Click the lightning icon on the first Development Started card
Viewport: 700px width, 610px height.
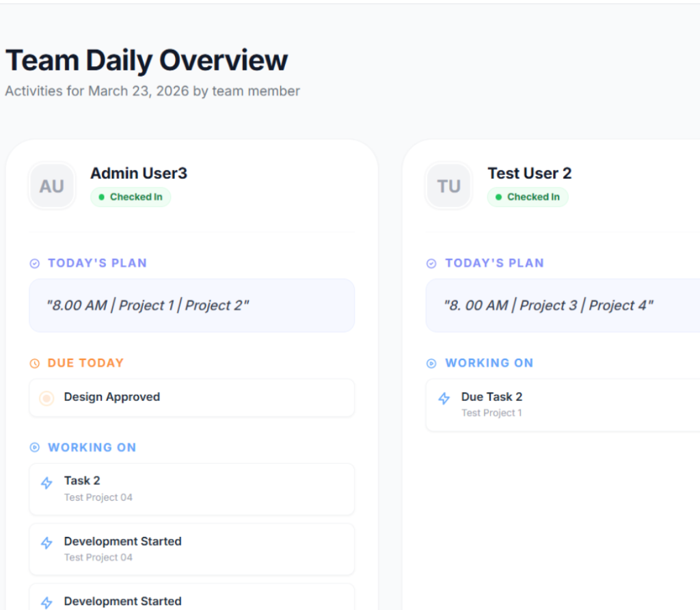pyautogui.click(x=46, y=544)
